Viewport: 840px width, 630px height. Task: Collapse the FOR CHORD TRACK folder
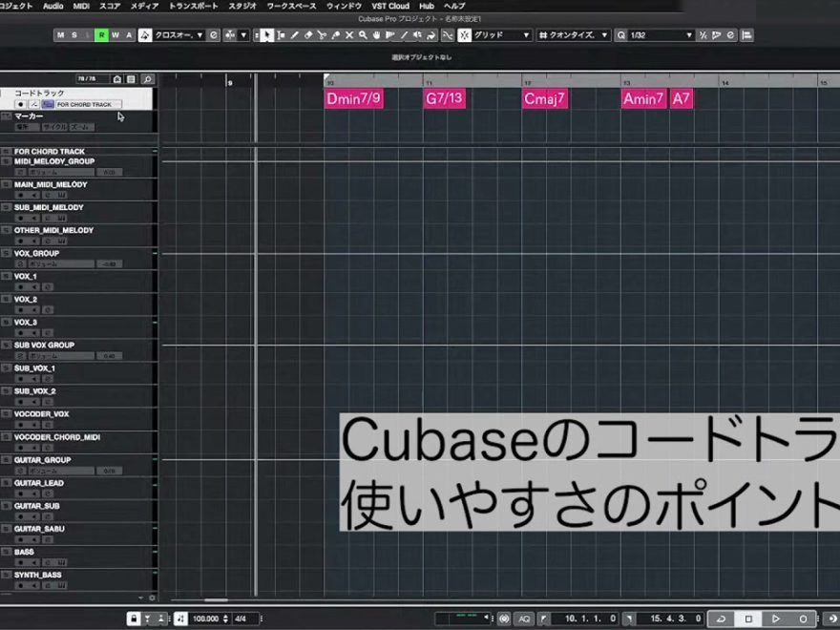point(7,152)
